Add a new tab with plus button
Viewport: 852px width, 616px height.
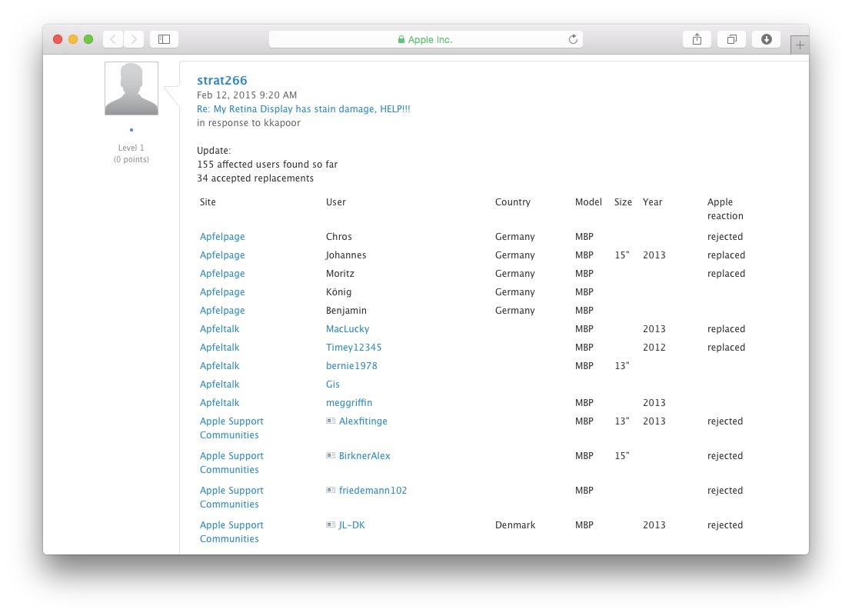click(x=800, y=45)
